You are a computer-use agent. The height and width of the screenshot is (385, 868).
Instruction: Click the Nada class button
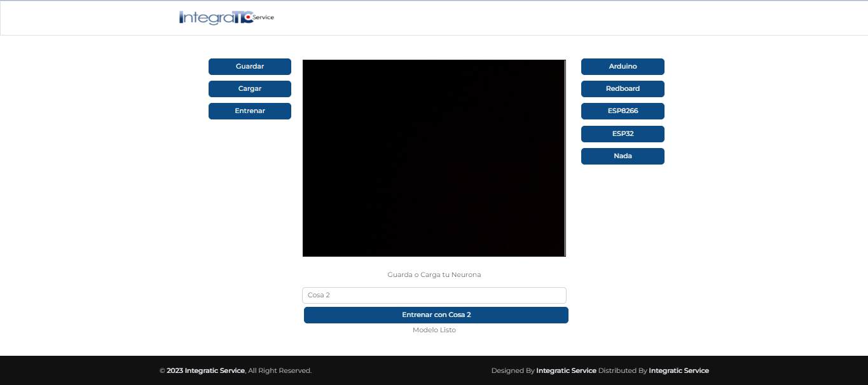[x=623, y=156]
